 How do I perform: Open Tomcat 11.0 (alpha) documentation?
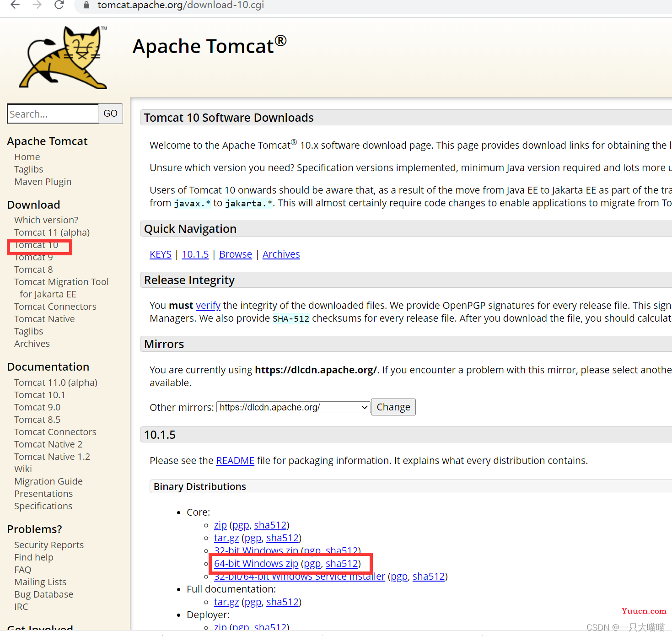tap(56, 383)
